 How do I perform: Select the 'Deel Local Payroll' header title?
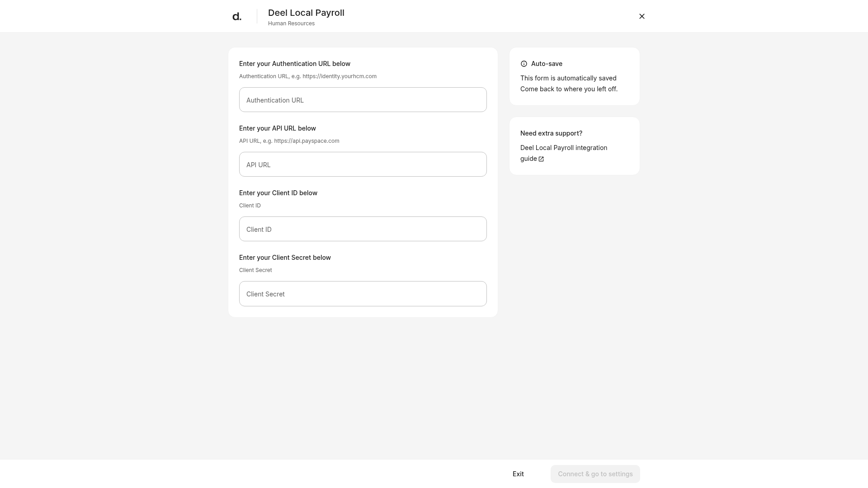306,13
